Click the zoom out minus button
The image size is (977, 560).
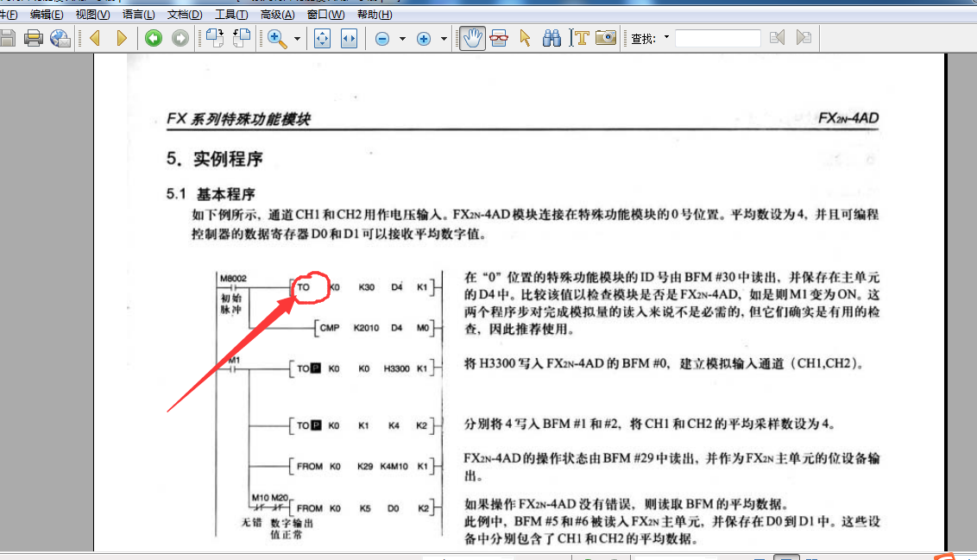382,39
